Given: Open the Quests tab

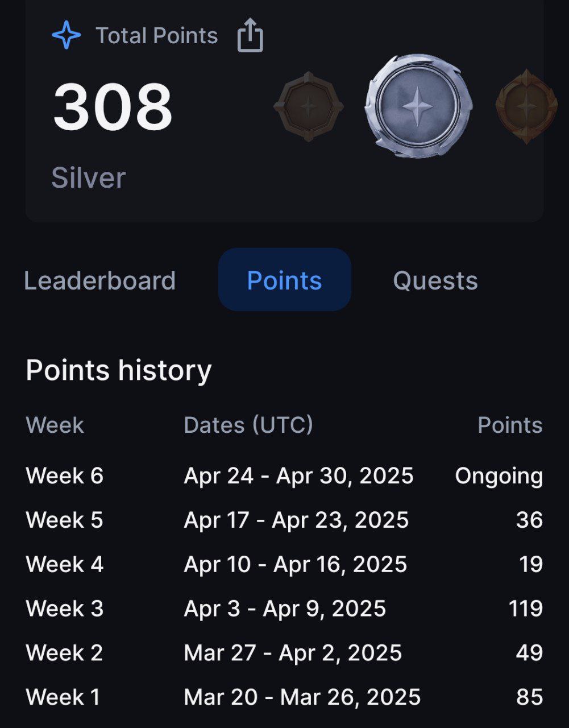Looking at the screenshot, I should [435, 280].
